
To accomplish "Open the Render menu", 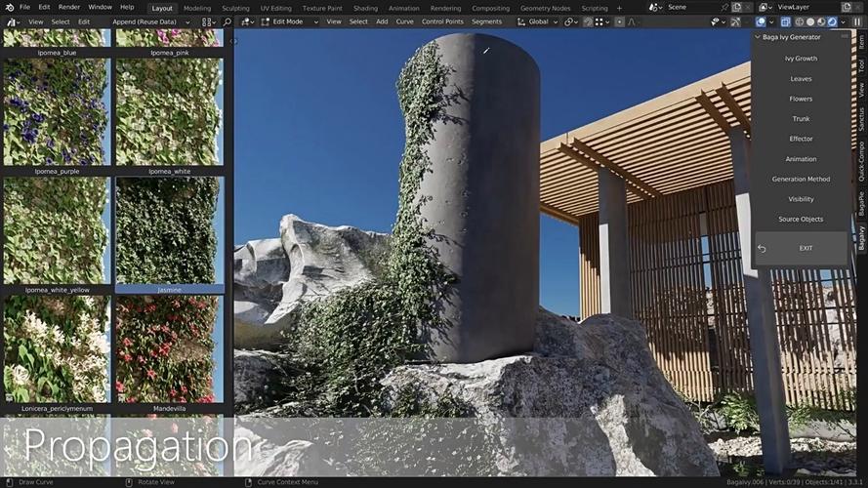I will pyautogui.click(x=69, y=7).
